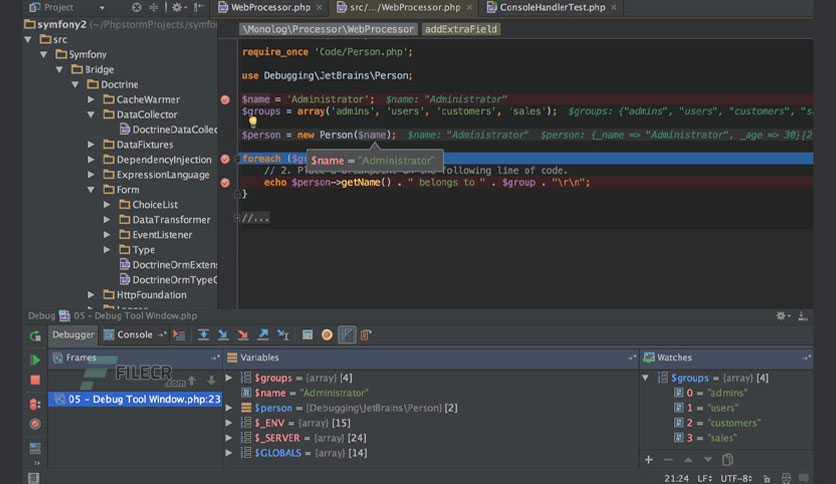Hide the Debug tool window

[802, 316]
